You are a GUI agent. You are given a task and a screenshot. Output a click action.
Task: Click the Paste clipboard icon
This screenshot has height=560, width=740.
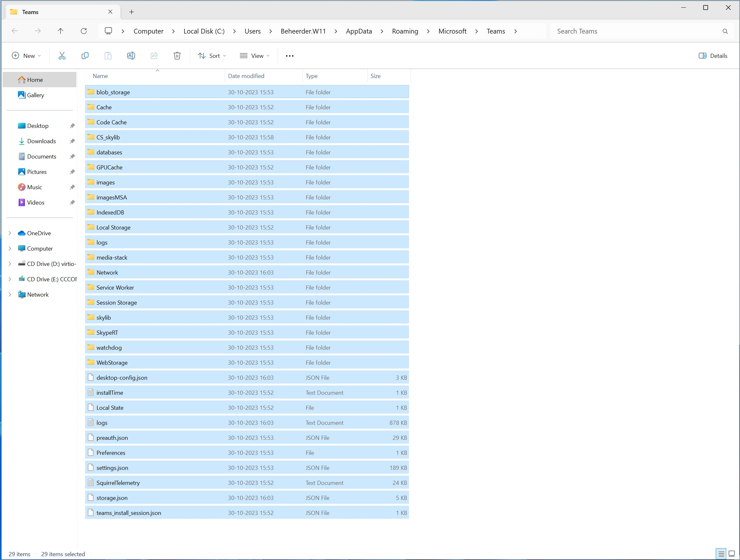108,56
